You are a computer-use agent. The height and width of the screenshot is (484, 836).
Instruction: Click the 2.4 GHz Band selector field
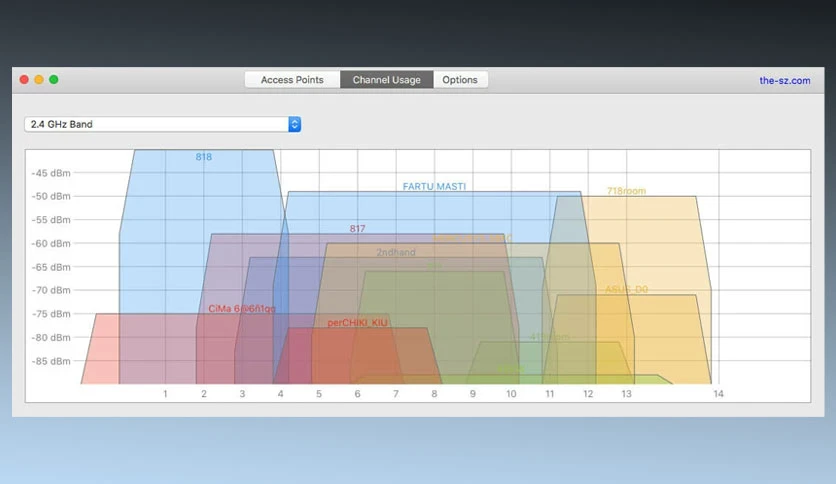[163, 124]
